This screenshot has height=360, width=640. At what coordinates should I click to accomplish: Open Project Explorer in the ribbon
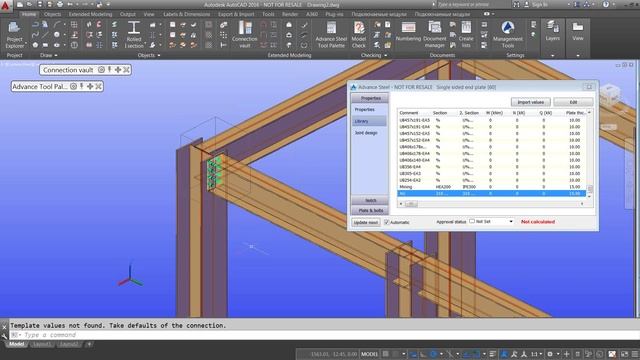point(15,35)
